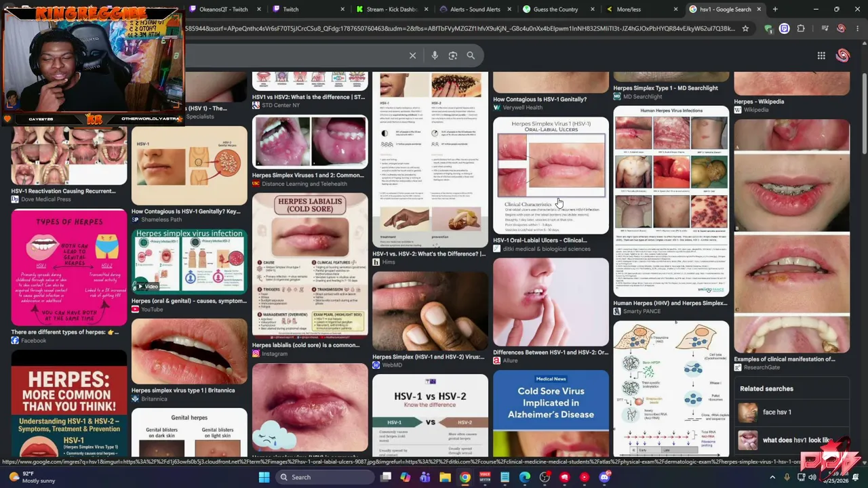Viewport: 868px width, 488px height.
Task: Open the 'Herpes: More Common Than You Think' image
Action: point(69,404)
